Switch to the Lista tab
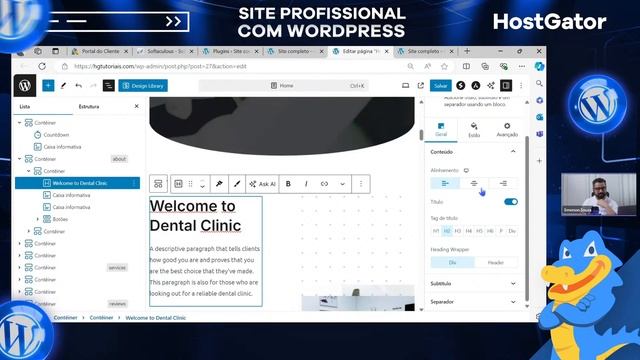 click(x=25, y=107)
